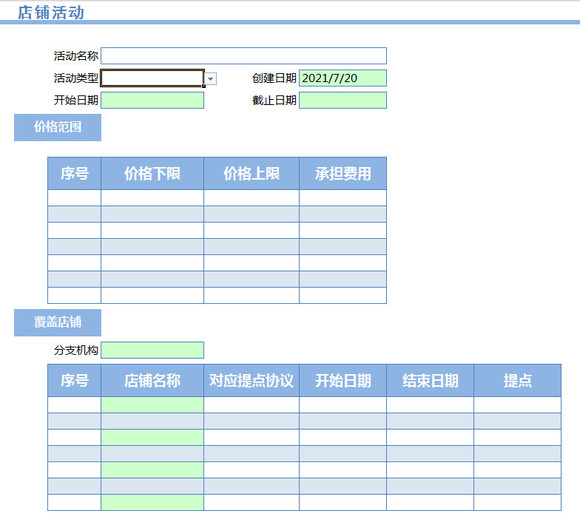Click the 开始日期 green input field

(x=152, y=100)
